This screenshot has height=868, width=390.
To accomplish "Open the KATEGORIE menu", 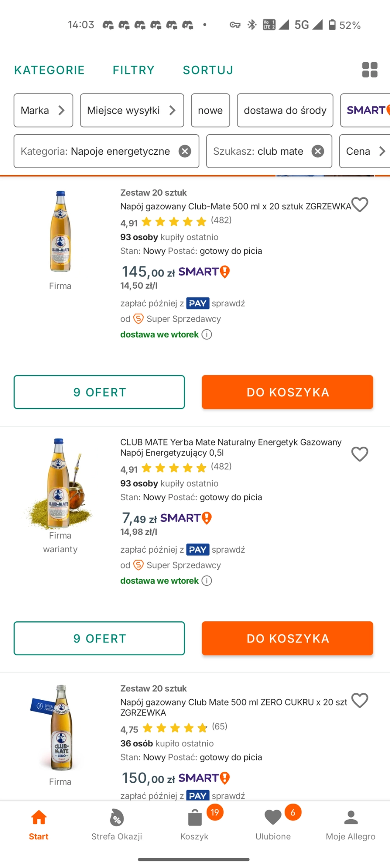I will [x=50, y=70].
